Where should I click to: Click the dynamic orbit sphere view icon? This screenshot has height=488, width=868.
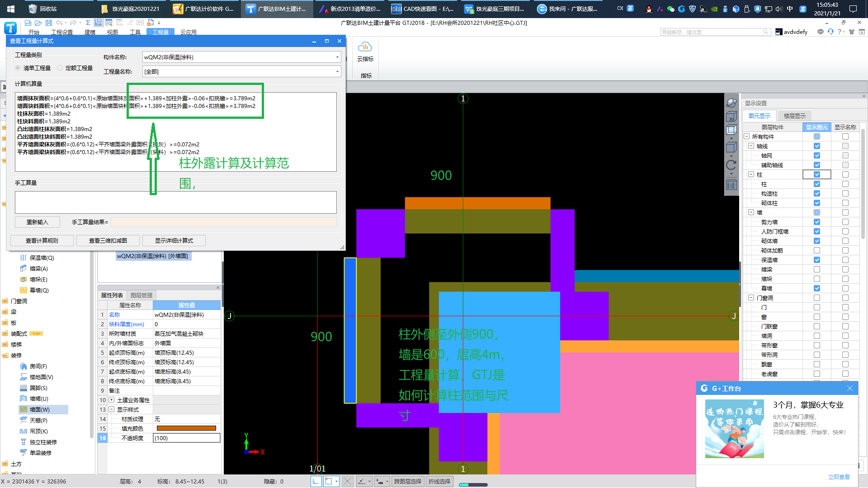pyautogui.click(x=731, y=103)
